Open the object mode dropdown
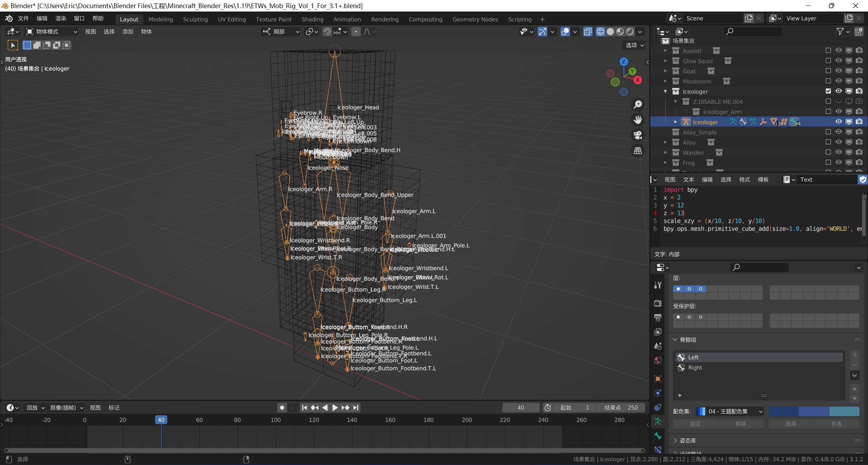Viewport: 868px width, 465px height. [x=52, y=32]
